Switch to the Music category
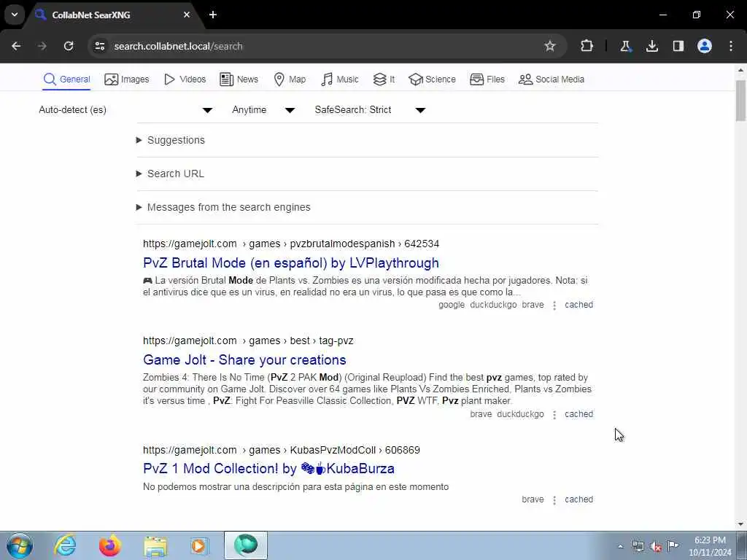Image resolution: width=747 pixels, height=560 pixels. (x=340, y=79)
